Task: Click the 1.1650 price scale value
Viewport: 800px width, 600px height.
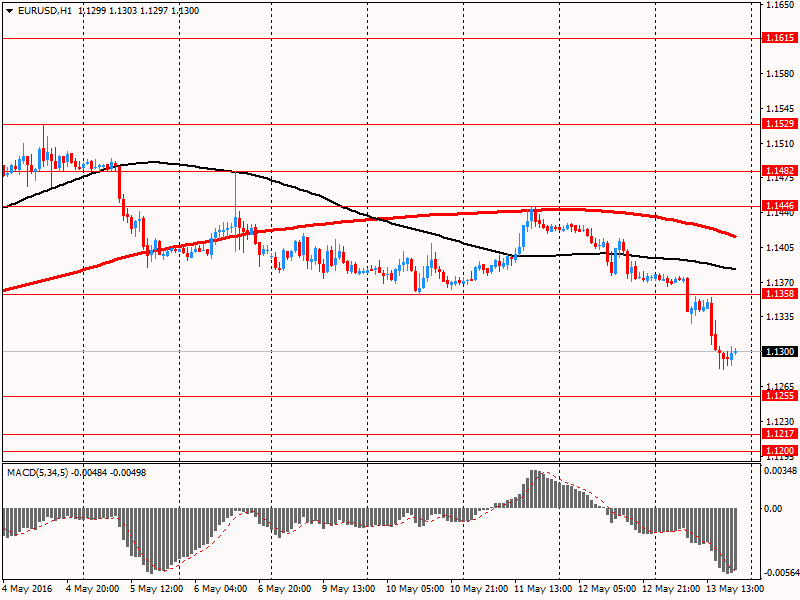Action: click(780, 5)
